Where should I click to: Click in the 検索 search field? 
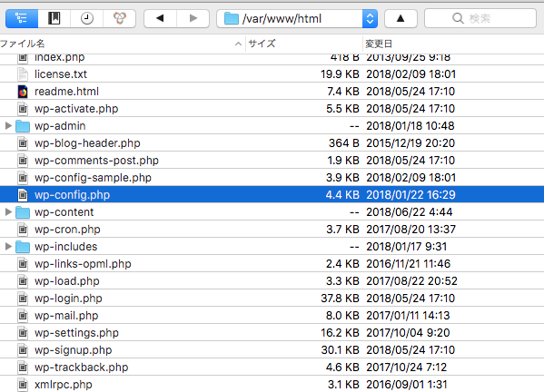tap(480, 18)
